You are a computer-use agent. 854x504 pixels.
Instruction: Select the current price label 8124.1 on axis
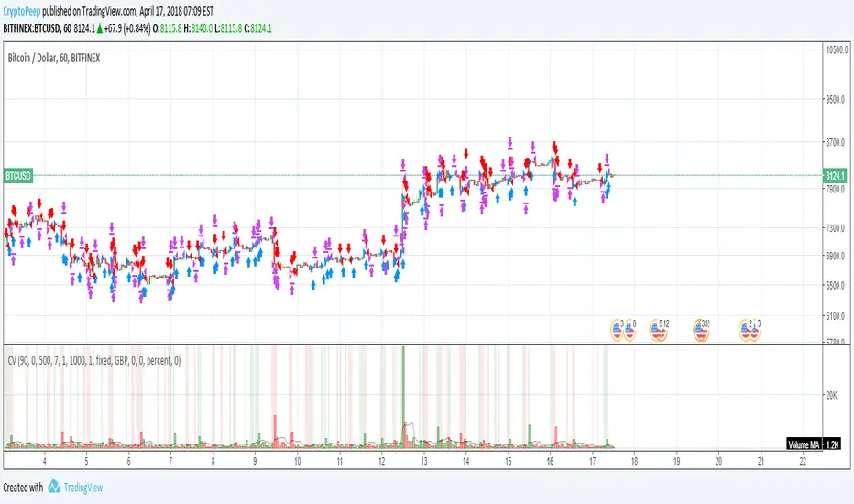tap(835, 175)
